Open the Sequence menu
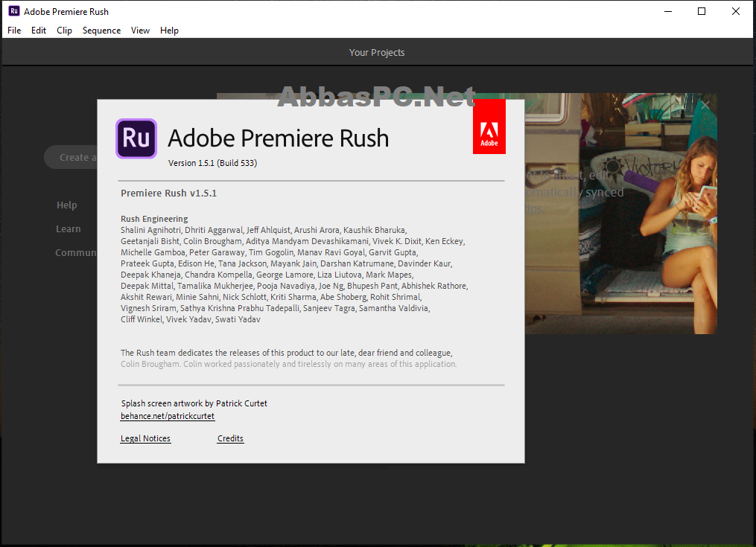 click(101, 31)
